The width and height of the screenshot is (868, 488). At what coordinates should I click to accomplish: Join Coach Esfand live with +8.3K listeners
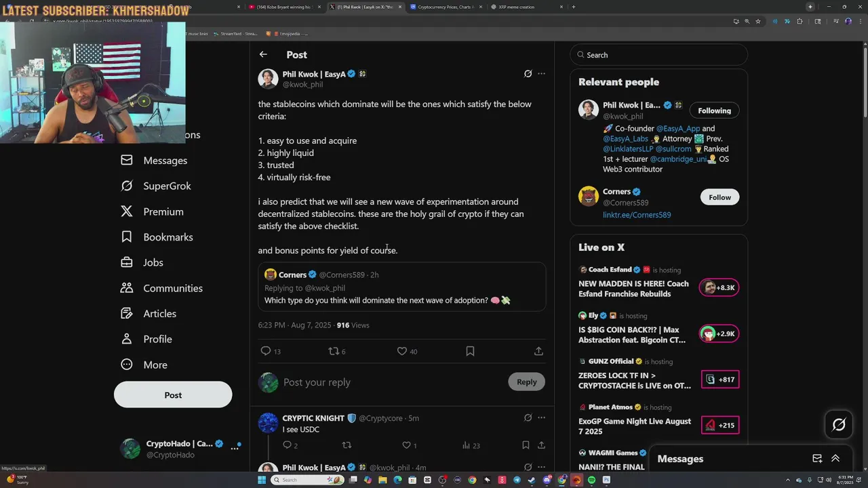pos(719,287)
